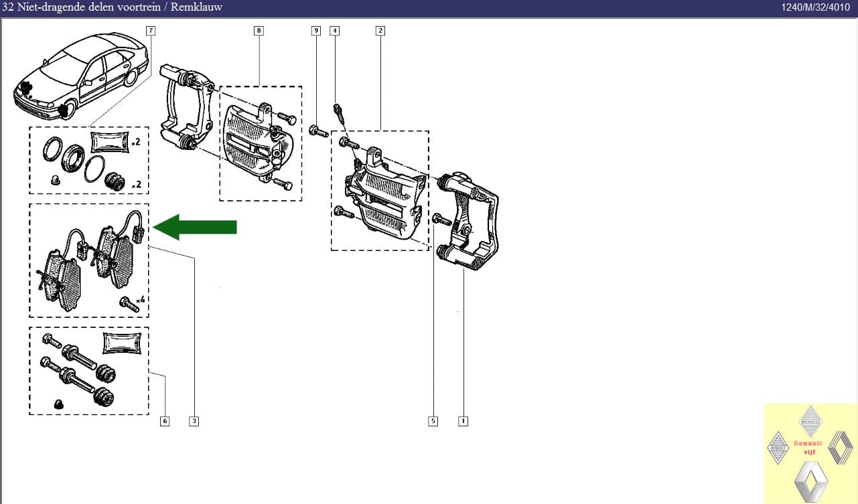The height and width of the screenshot is (504, 858).
Task: Click part number 1 callout box
Action: (462, 421)
